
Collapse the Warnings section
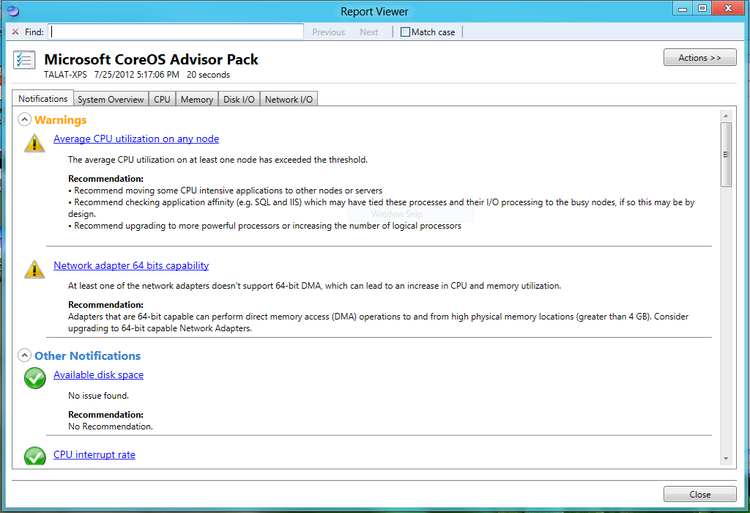(x=24, y=120)
